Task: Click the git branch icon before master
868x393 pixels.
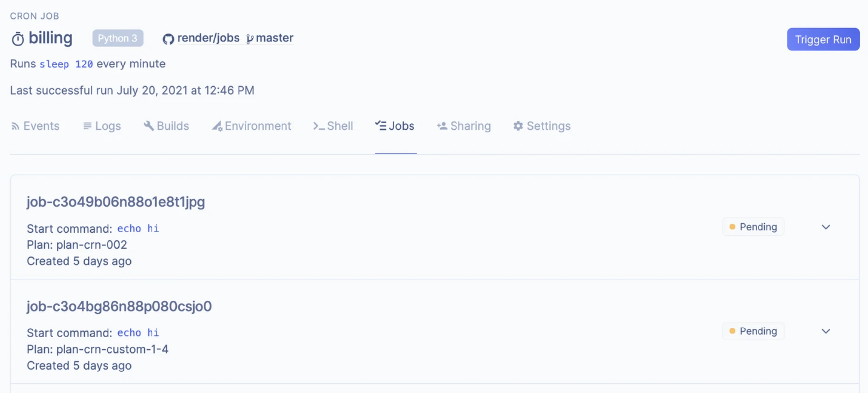Action: click(250, 39)
